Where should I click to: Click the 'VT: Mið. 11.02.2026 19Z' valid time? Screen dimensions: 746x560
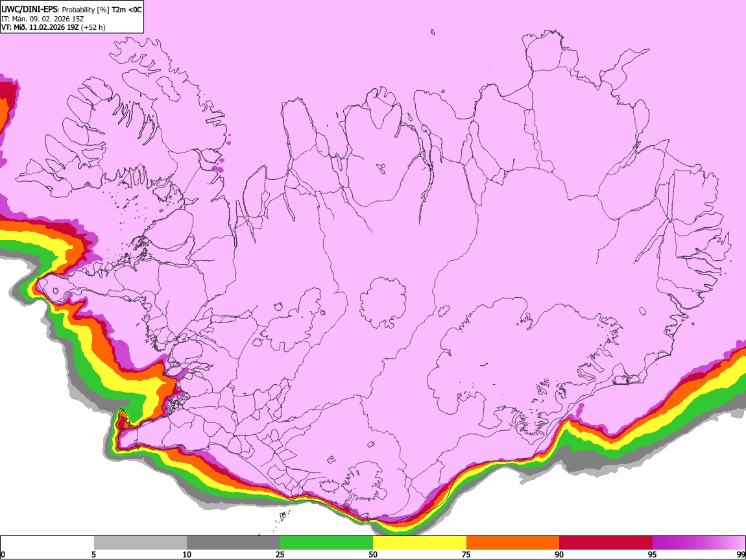coord(40,27)
